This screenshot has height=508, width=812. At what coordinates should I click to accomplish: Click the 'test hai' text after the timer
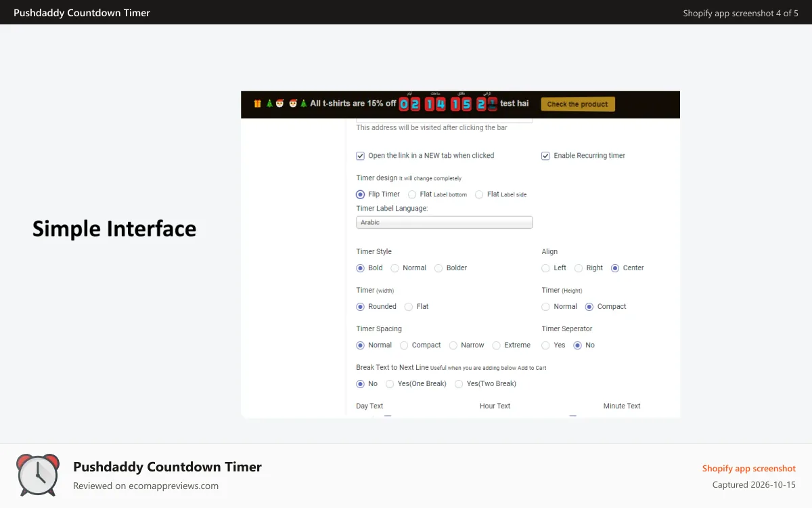514,104
